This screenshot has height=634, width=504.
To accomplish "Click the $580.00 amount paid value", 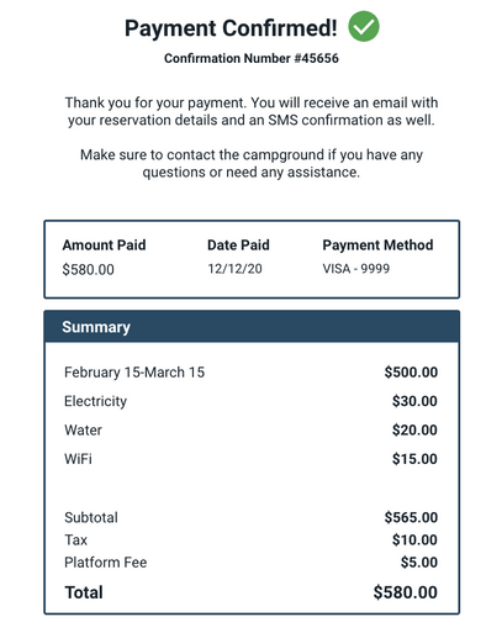I will click(x=88, y=269).
